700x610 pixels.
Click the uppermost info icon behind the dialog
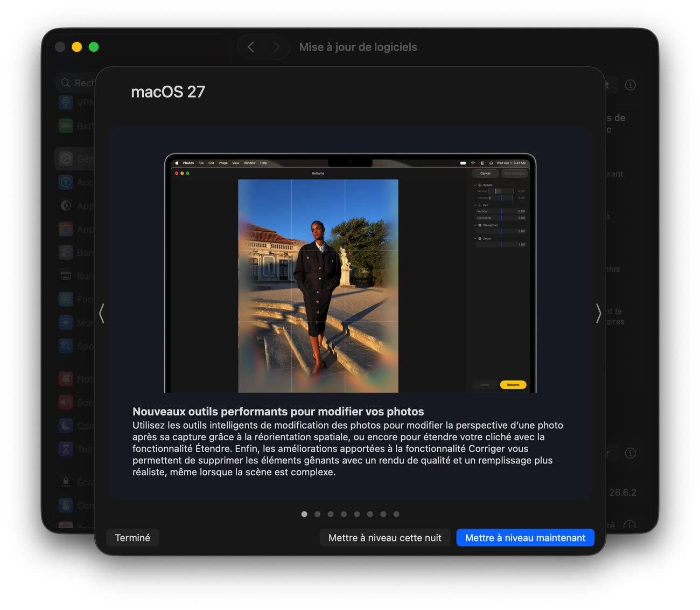631,85
